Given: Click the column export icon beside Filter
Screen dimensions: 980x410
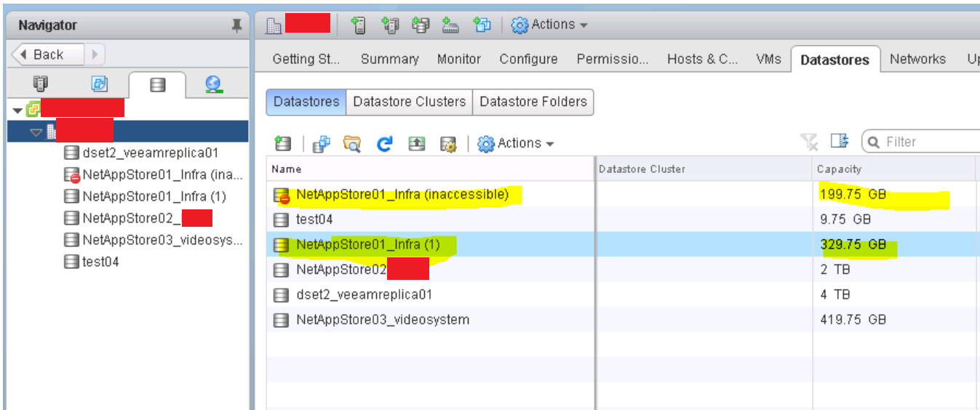Looking at the screenshot, I should pyautogui.click(x=840, y=140).
